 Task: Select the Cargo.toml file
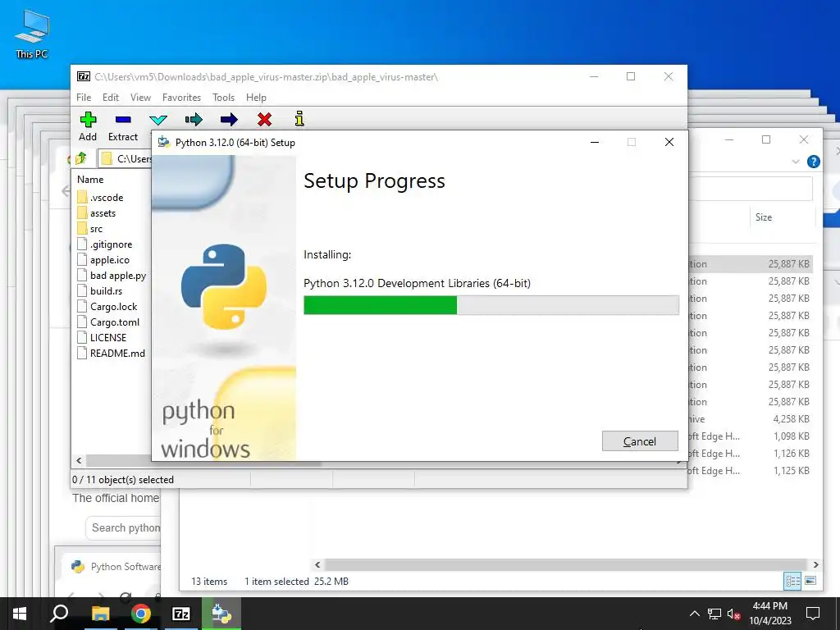pyautogui.click(x=108, y=322)
